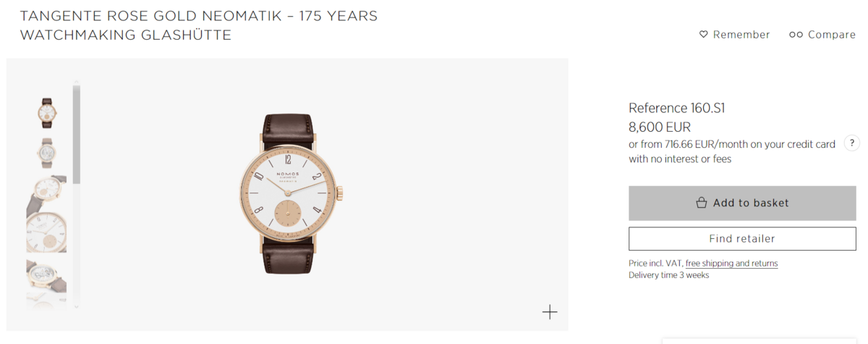This screenshot has width=868, height=344.
Task: Click the Find retailer button
Action: click(742, 238)
